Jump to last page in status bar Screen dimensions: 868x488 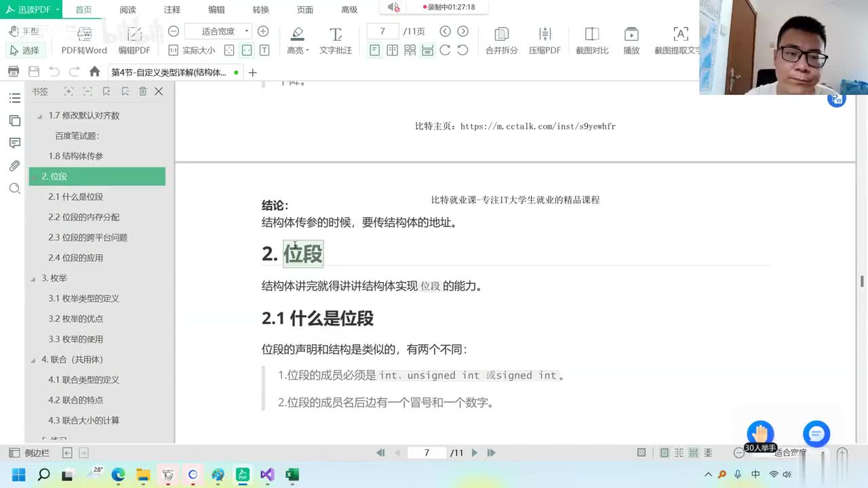[492, 453]
